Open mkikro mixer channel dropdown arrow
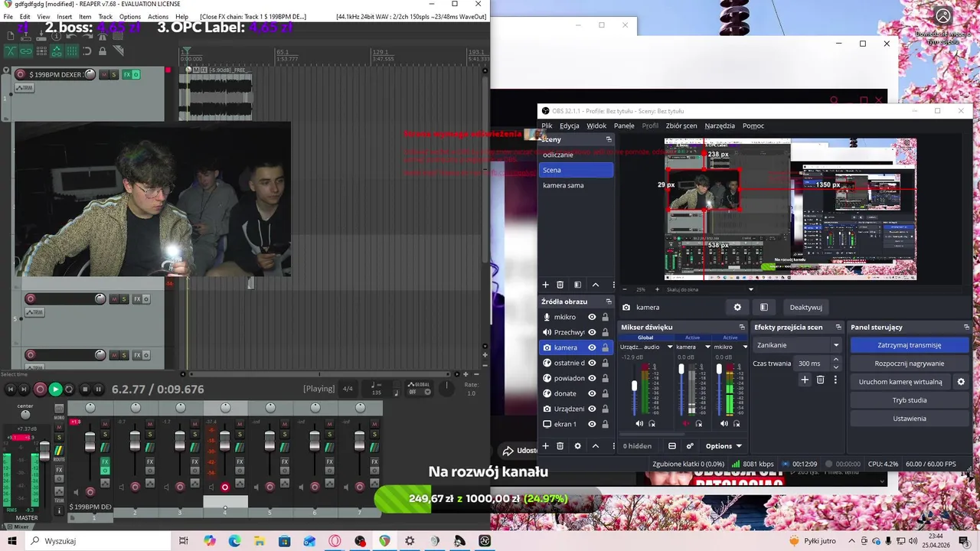 (x=745, y=347)
